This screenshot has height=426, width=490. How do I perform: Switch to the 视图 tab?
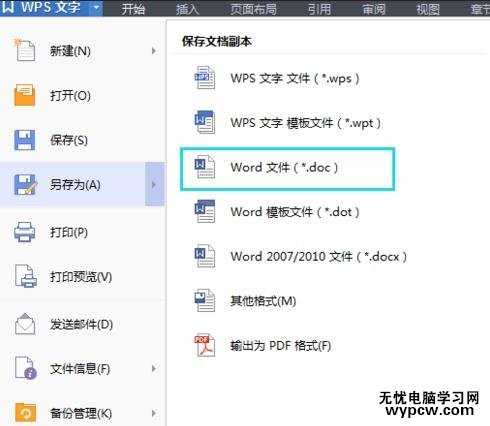(x=428, y=9)
